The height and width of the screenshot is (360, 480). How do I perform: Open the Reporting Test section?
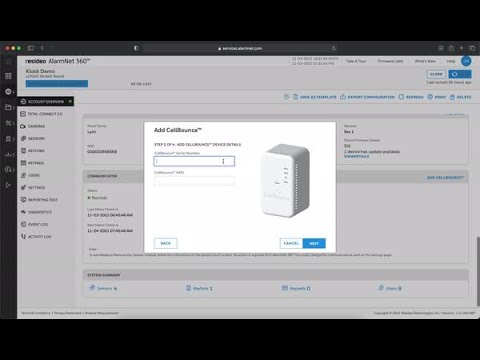coord(39,200)
